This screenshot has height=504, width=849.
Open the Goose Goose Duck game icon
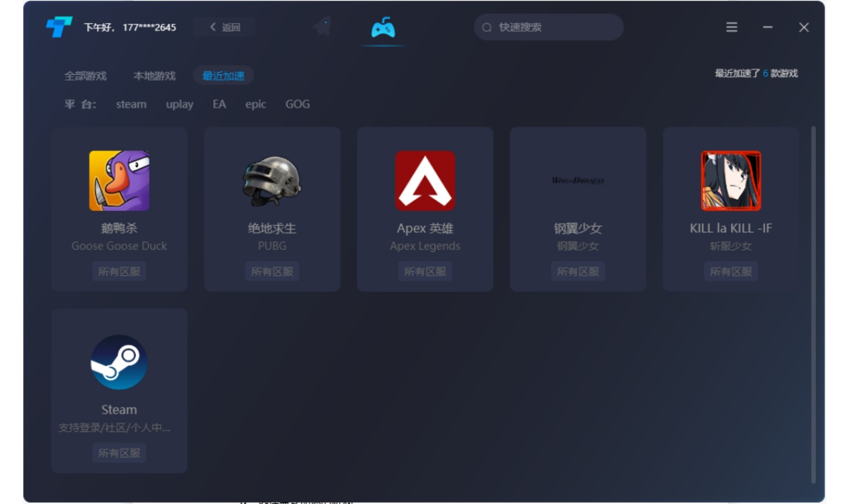tap(119, 180)
